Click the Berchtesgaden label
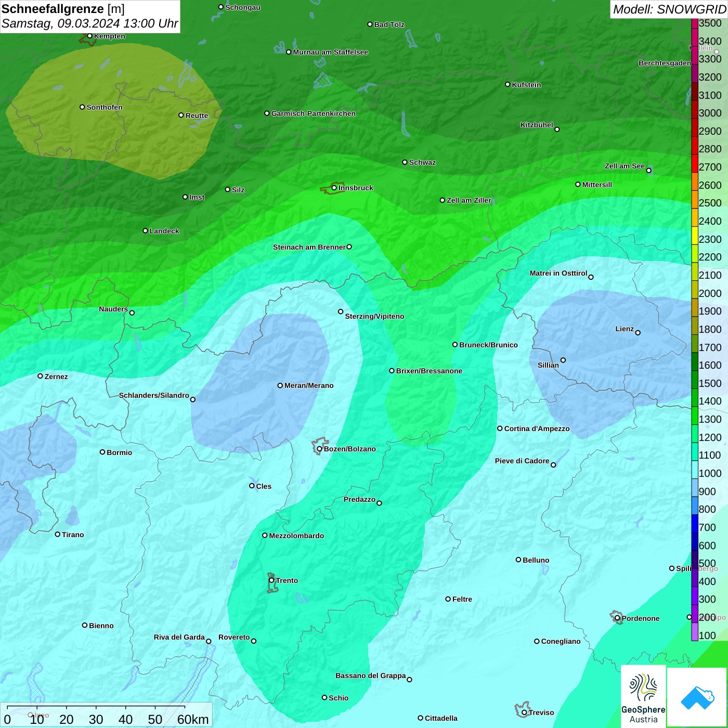 pos(665,63)
